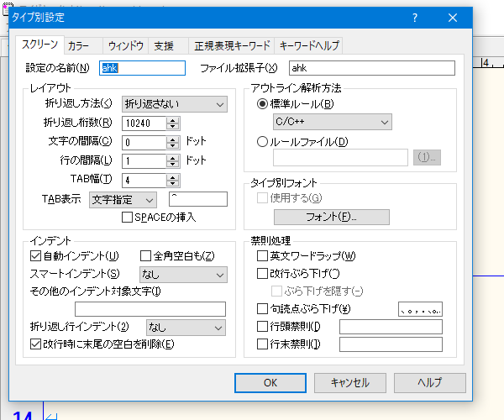Click the 行の間隔 value field

coord(144,161)
